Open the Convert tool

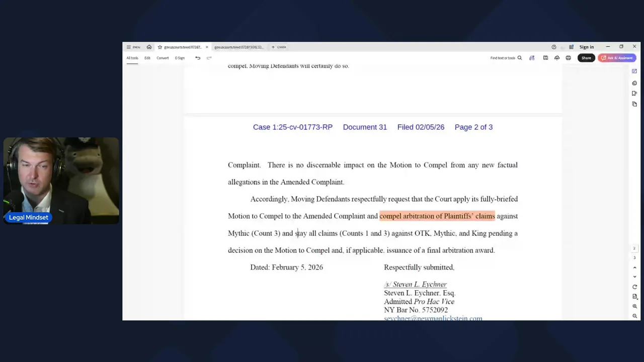(x=163, y=58)
